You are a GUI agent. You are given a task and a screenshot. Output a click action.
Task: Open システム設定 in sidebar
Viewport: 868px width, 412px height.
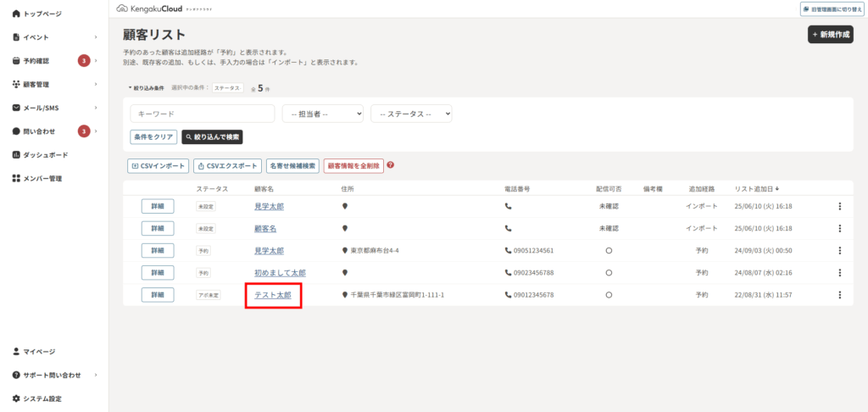[42, 398]
